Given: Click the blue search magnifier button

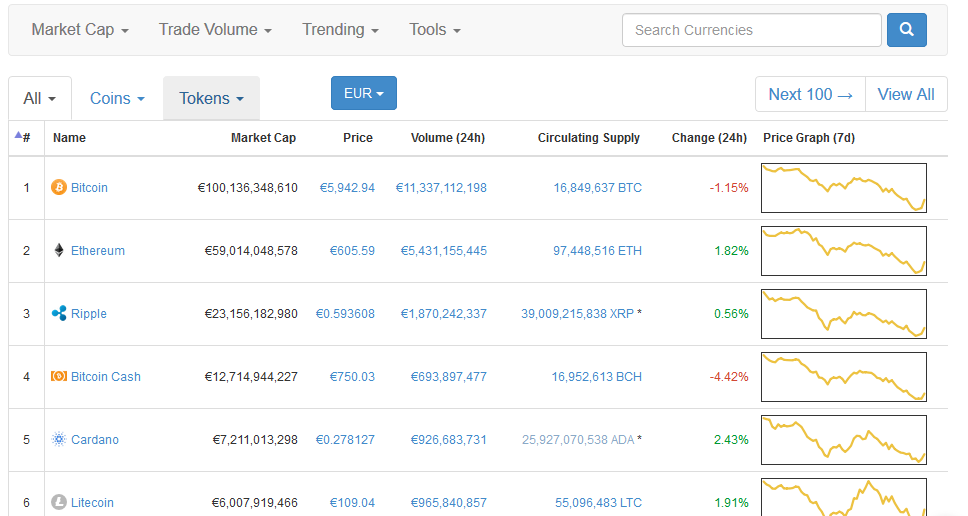Looking at the screenshot, I should click(x=906, y=30).
